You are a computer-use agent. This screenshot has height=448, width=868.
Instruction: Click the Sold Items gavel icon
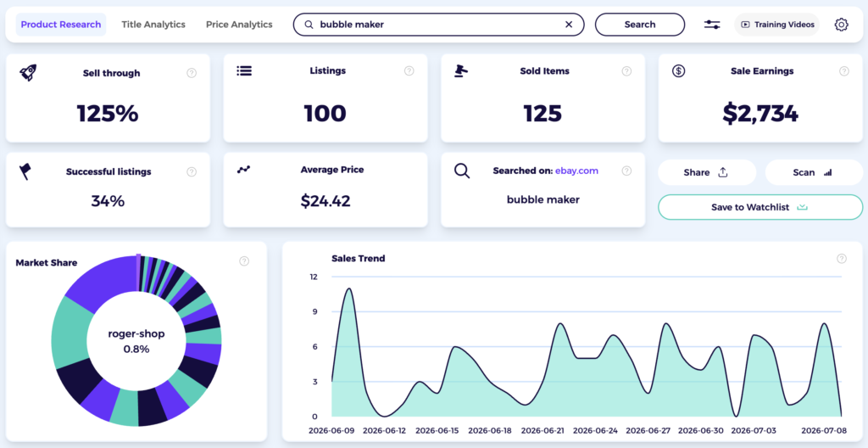(460, 70)
